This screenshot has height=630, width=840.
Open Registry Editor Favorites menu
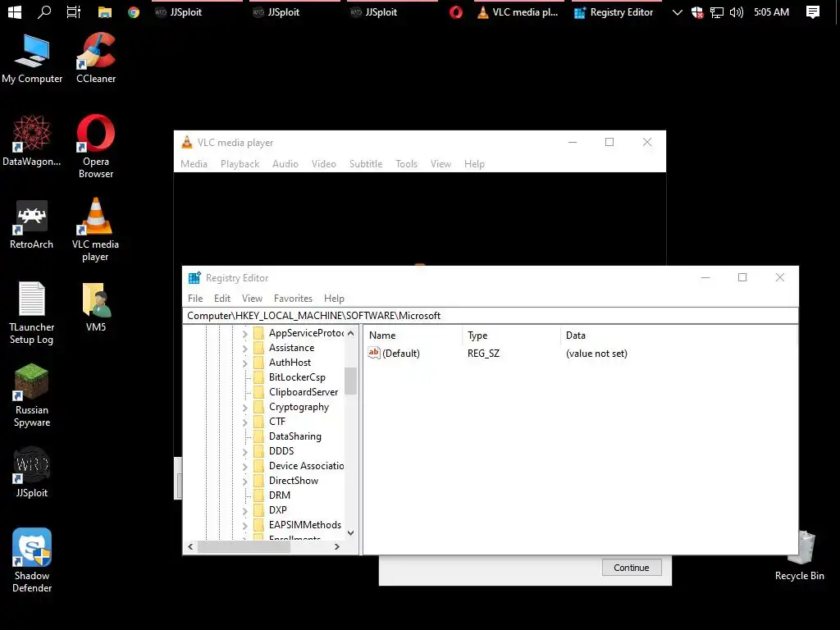click(x=293, y=299)
